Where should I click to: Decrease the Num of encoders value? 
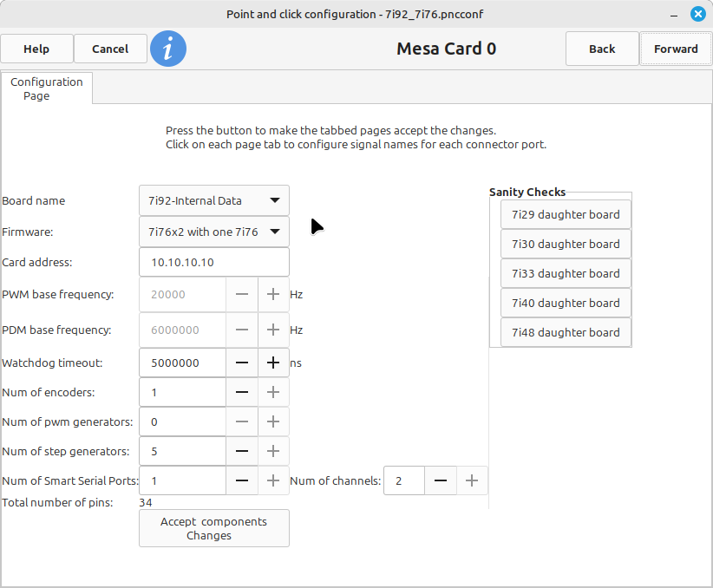pos(242,392)
